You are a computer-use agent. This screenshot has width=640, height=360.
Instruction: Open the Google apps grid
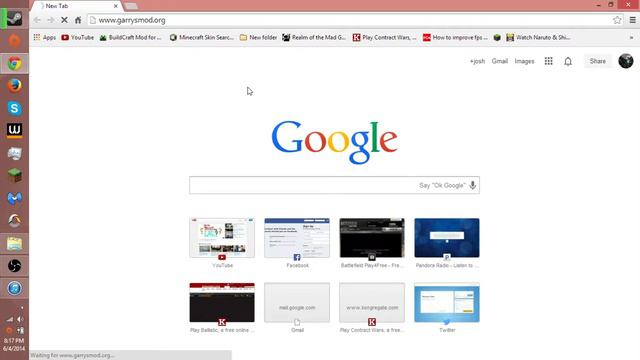pyautogui.click(x=549, y=61)
